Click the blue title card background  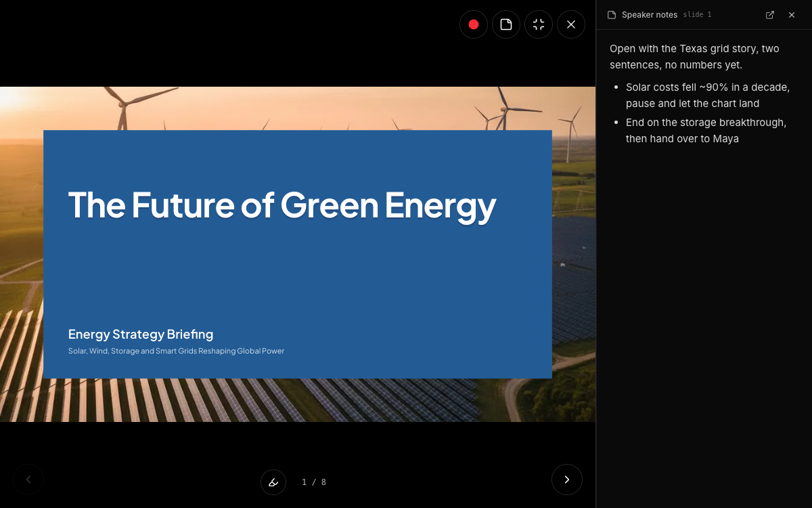298,278
